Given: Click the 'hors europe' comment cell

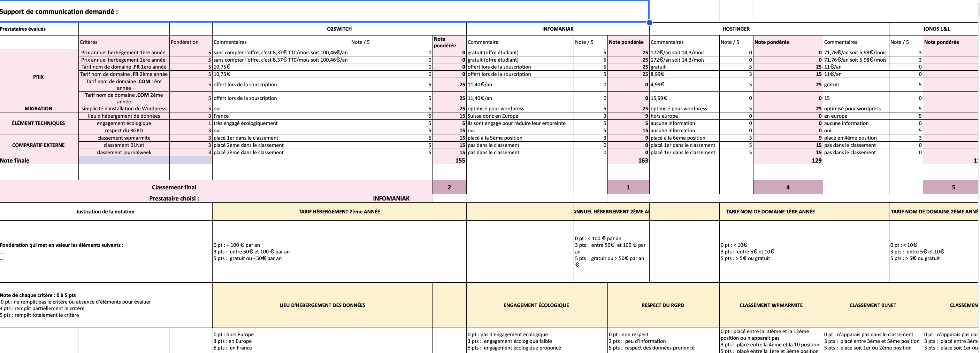Looking at the screenshot, I should click(684, 116).
